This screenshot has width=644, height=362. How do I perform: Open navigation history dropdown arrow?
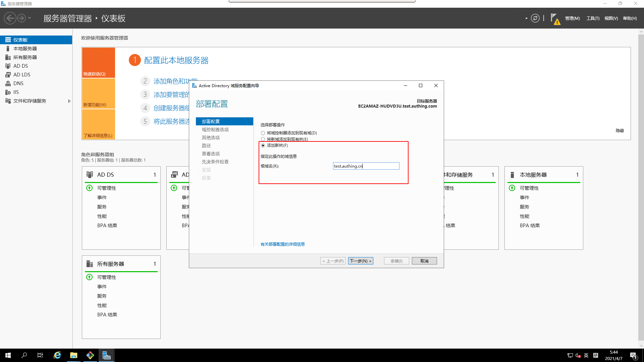coord(30,18)
